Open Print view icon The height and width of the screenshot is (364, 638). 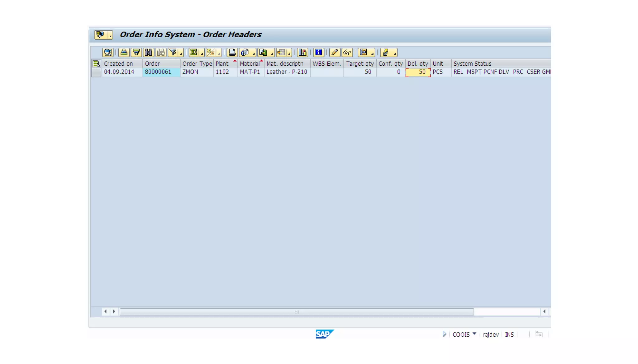(232, 52)
